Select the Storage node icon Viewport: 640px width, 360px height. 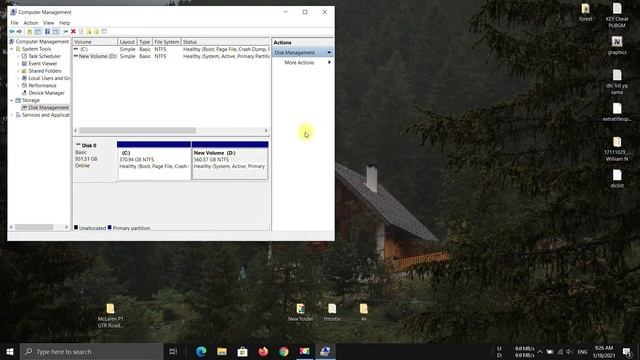click(x=18, y=100)
